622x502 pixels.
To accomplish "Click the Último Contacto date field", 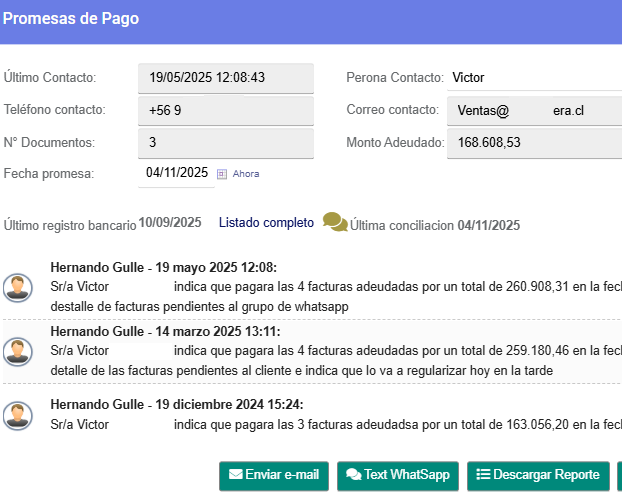I will [225, 77].
